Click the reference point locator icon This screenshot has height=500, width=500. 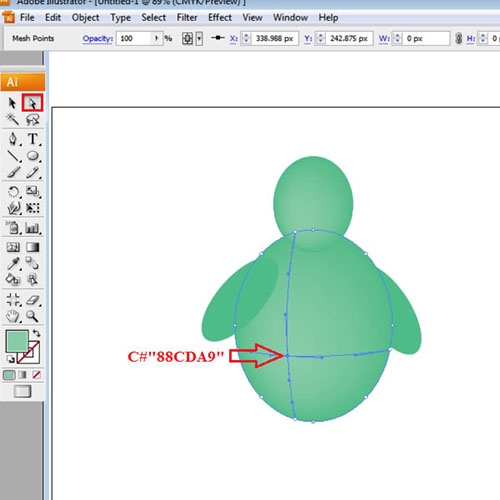pyautogui.click(x=187, y=39)
